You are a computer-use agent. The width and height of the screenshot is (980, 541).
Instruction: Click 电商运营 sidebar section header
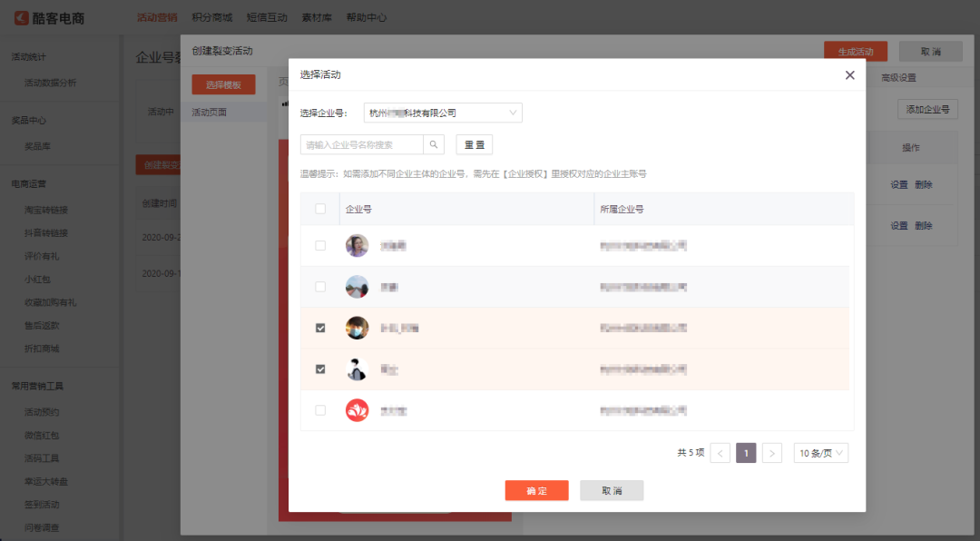29,184
